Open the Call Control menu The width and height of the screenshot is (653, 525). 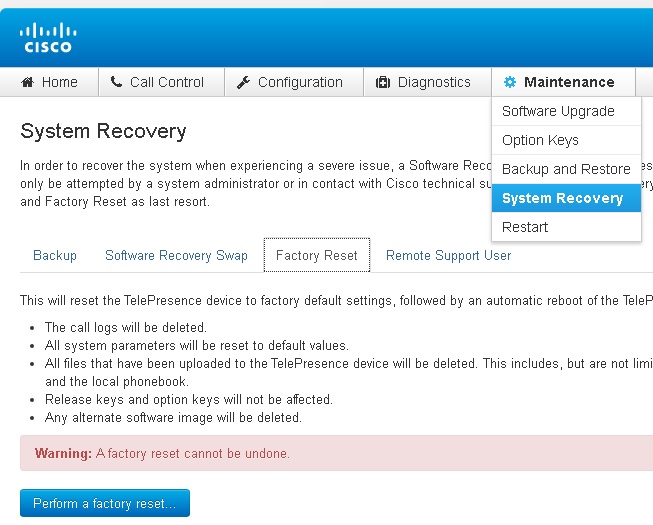pyautogui.click(x=162, y=82)
